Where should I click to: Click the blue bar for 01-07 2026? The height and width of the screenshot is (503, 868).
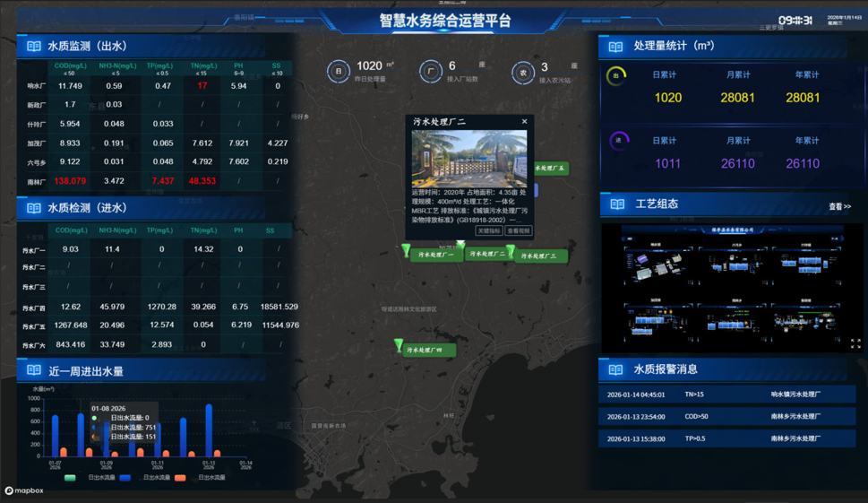click(x=55, y=436)
